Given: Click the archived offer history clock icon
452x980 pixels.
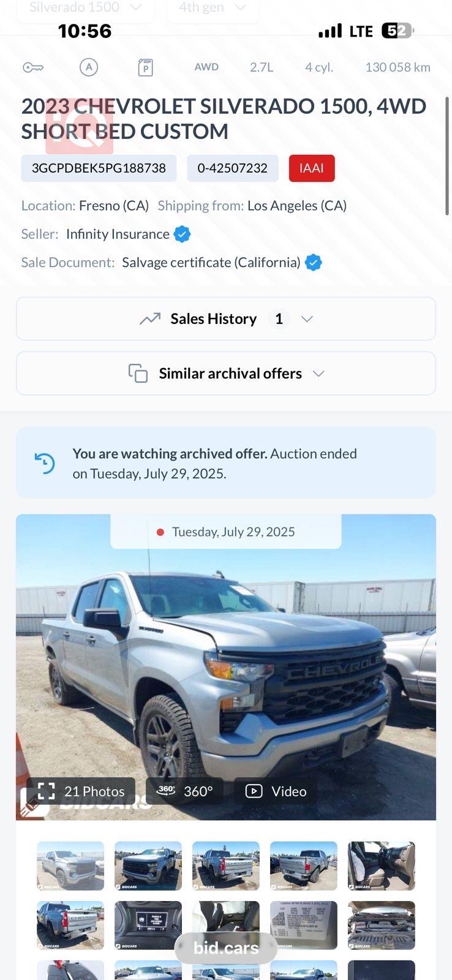Looking at the screenshot, I should coord(45,463).
